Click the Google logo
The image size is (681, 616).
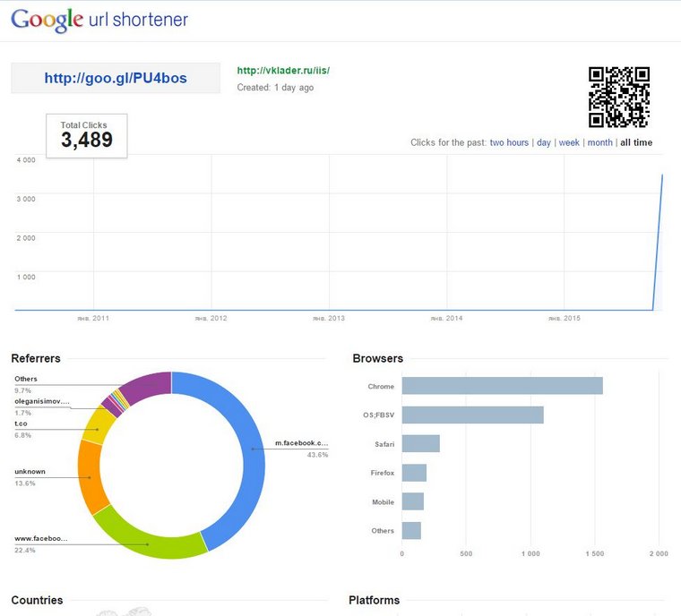(47, 20)
